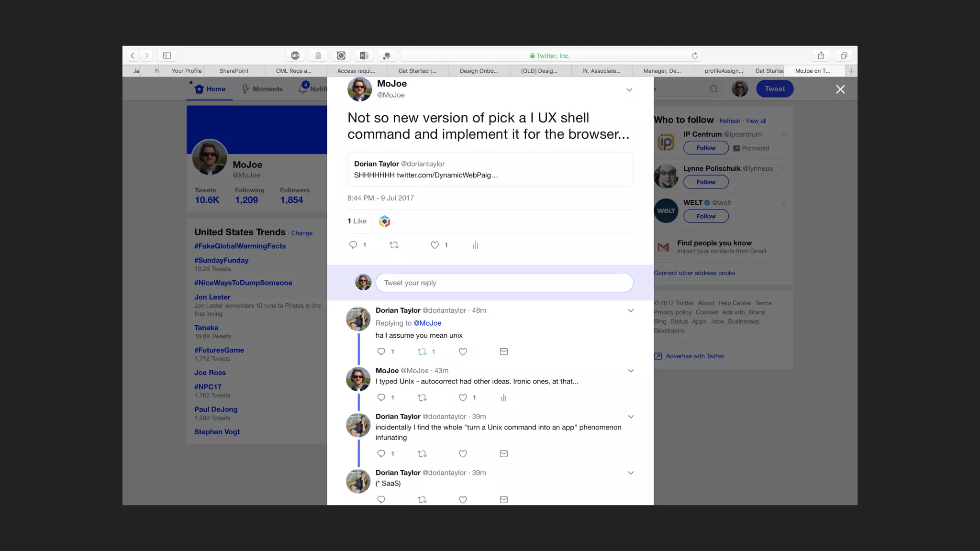Open chevron menu on MoJoe's 43m reply

click(631, 371)
